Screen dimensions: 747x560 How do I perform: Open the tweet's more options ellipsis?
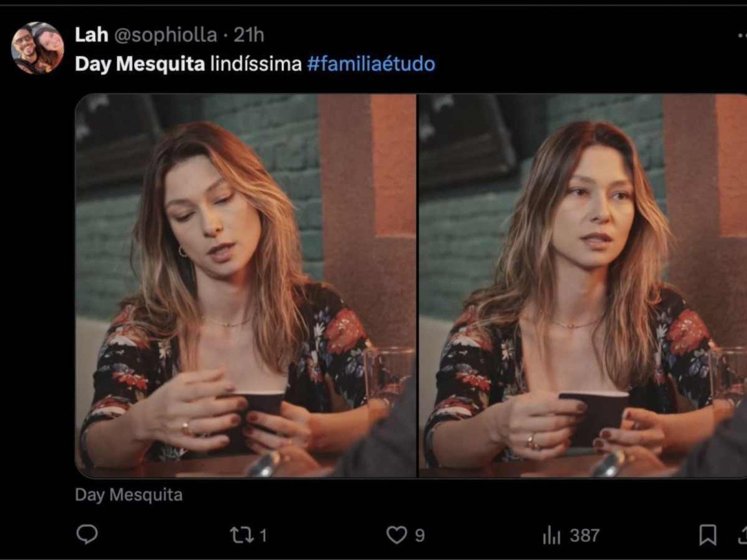742,35
